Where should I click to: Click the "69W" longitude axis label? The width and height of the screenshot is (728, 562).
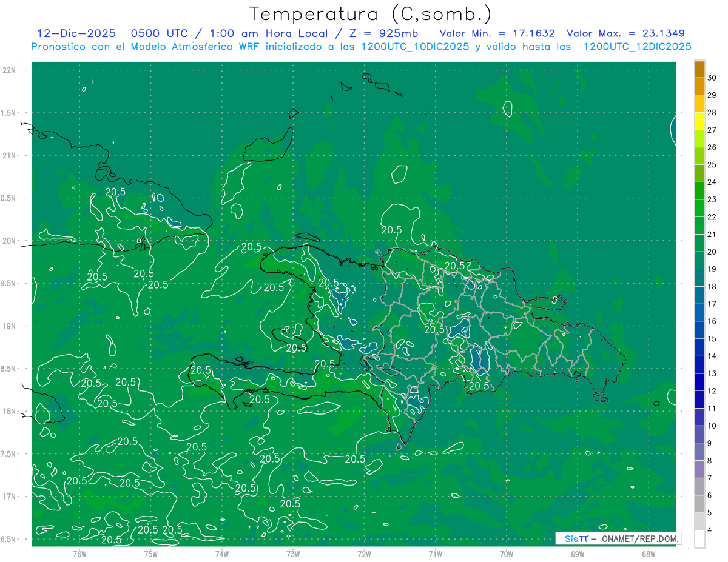point(578,554)
